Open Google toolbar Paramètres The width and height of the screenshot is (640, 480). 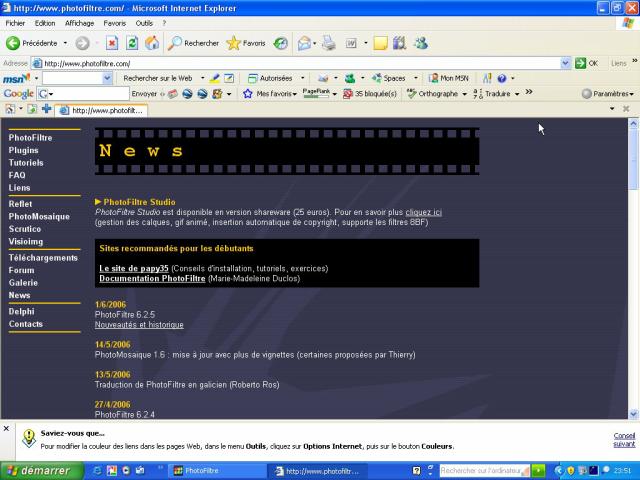pos(608,93)
